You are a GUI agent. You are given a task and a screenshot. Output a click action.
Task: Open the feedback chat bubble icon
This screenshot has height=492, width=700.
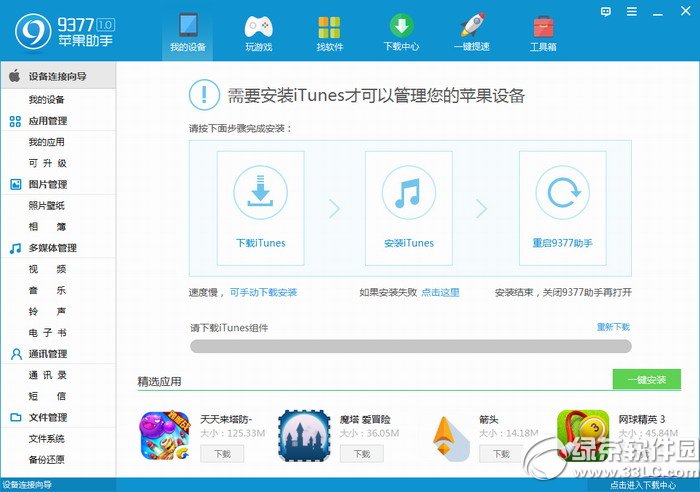pyautogui.click(x=606, y=12)
